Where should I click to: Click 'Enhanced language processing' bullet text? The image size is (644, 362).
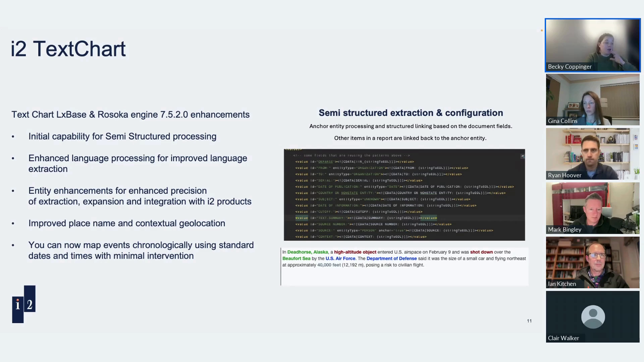point(138,164)
